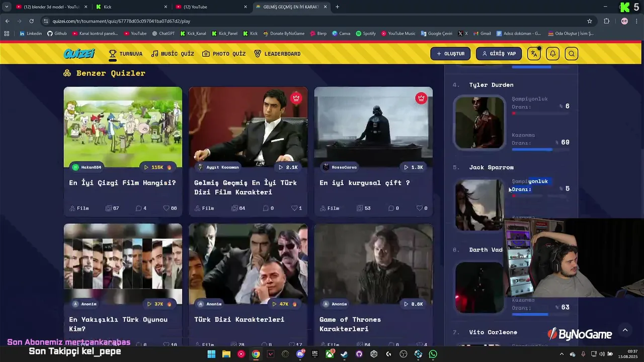Click Jack Sparrow ranking image
644x362 pixels.
(x=479, y=205)
